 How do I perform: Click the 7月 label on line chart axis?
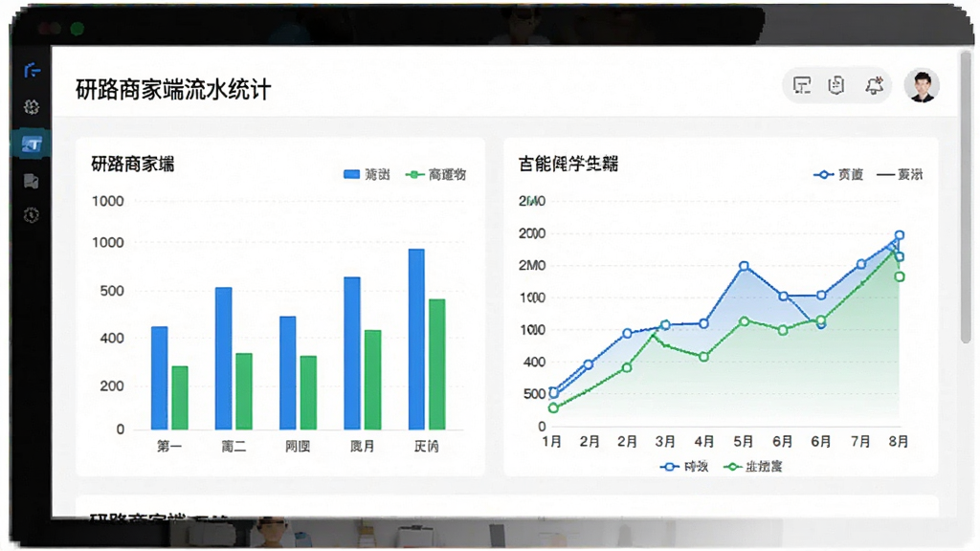click(860, 442)
